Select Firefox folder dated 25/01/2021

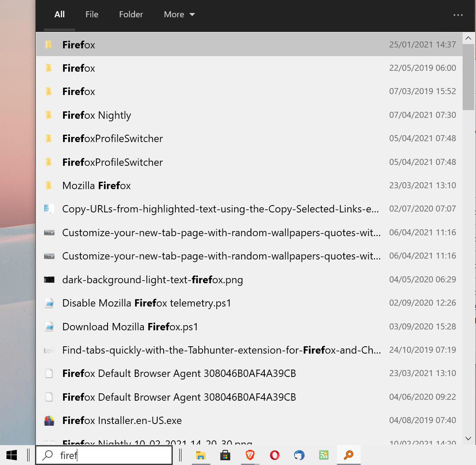tap(249, 44)
